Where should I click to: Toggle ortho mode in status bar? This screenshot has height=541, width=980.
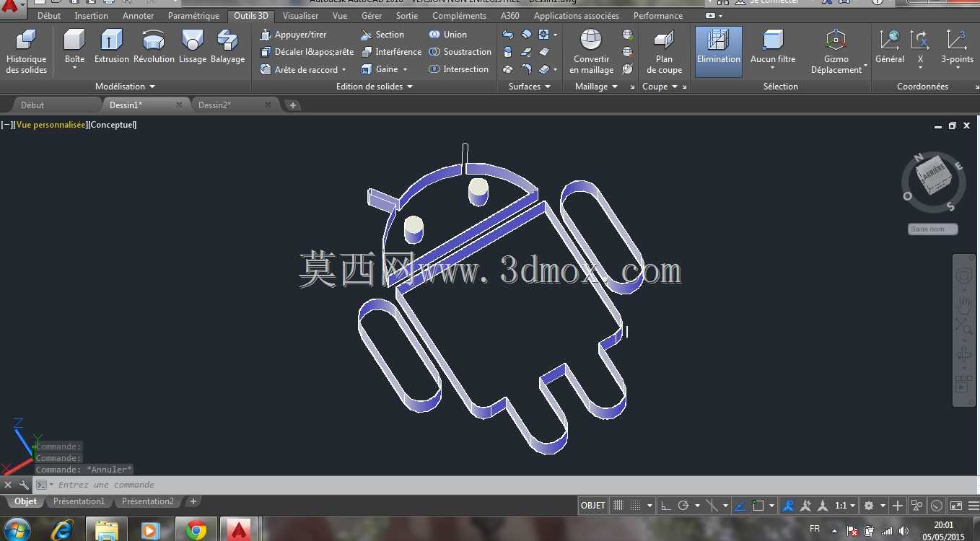(x=666, y=506)
